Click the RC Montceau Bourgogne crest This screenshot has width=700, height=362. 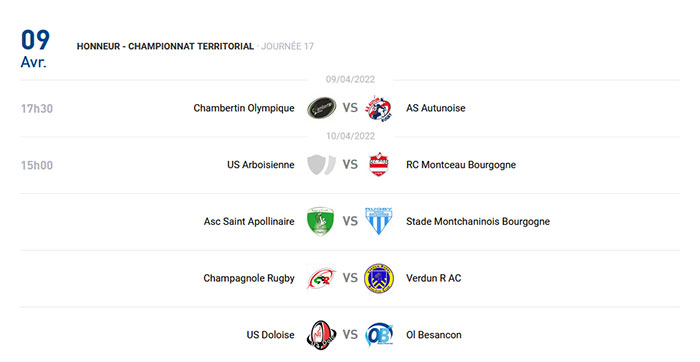point(379,165)
